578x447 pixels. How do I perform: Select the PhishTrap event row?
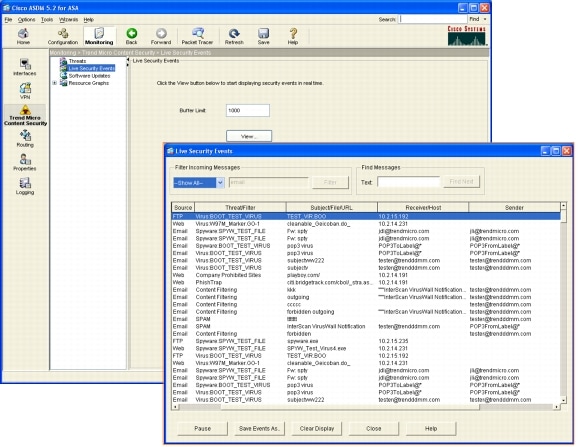[366, 282]
